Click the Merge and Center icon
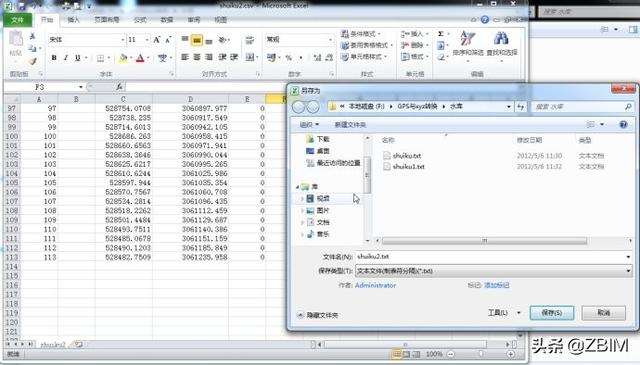The height and width of the screenshot is (365, 640). point(250,57)
